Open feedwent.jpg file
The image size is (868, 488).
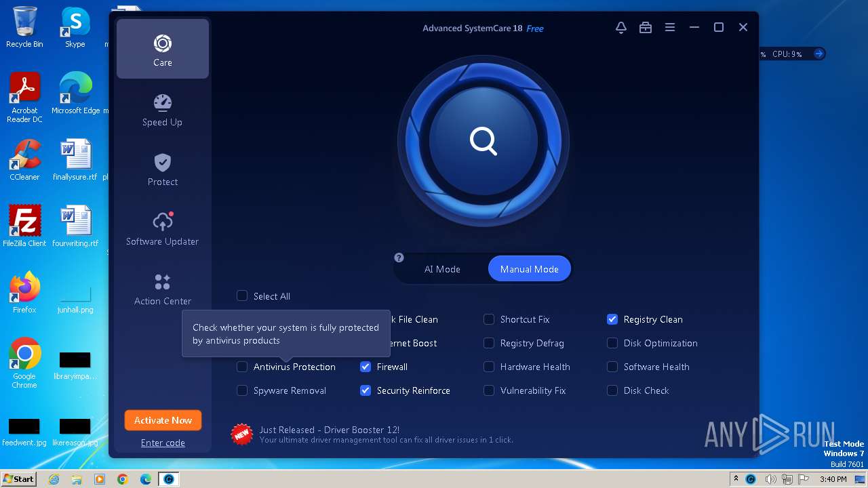pos(24,431)
